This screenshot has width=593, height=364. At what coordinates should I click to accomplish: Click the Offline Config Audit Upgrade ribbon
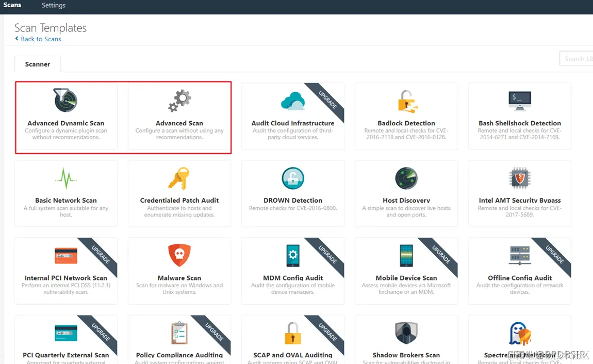pyautogui.click(x=554, y=254)
